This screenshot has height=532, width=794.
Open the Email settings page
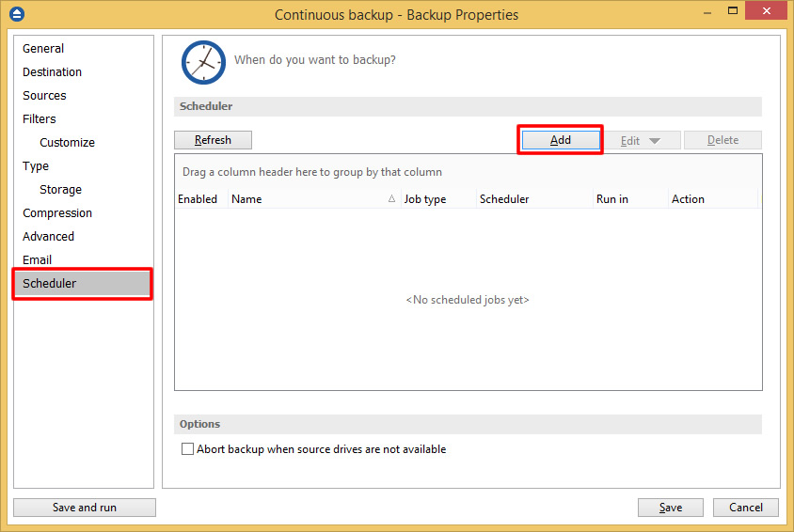(x=38, y=259)
